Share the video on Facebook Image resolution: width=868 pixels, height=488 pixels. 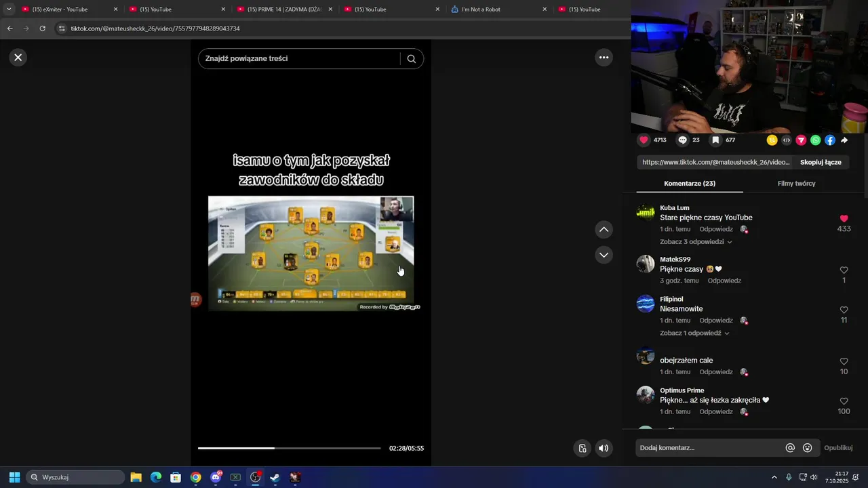(830, 140)
